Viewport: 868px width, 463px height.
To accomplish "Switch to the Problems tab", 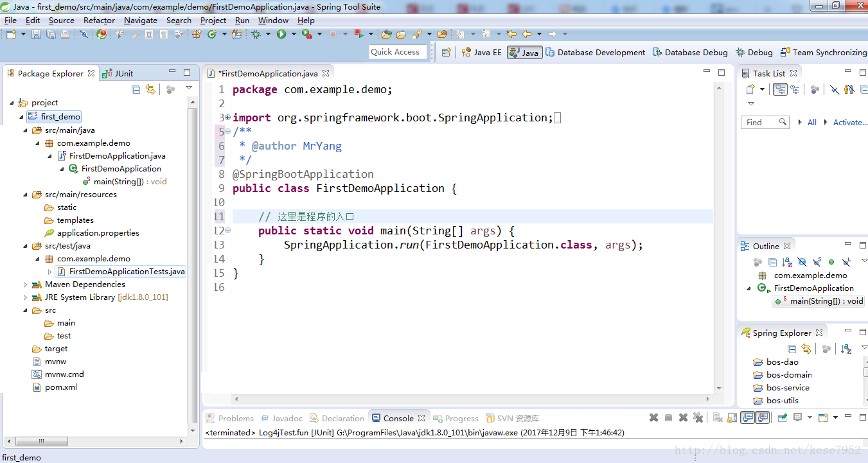I will pos(230,418).
